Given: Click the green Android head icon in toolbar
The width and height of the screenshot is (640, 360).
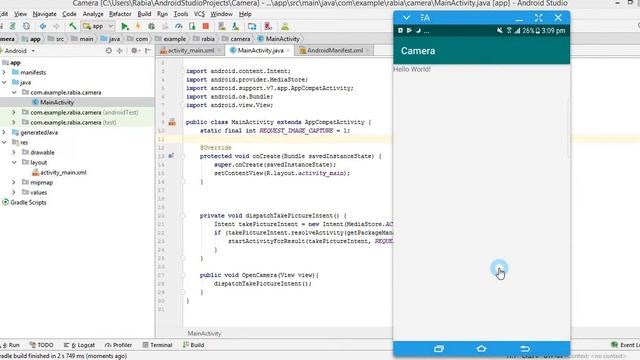Looking at the screenshot, I should pos(285,27).
